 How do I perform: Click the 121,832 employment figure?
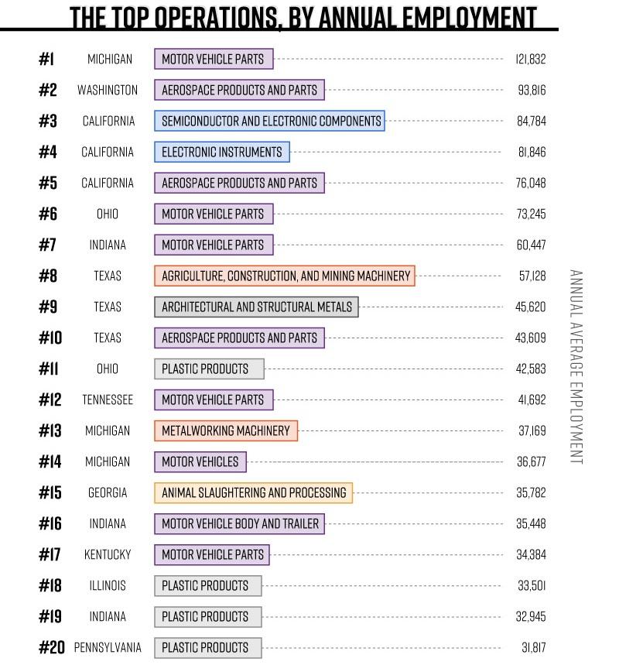(530, 59)
